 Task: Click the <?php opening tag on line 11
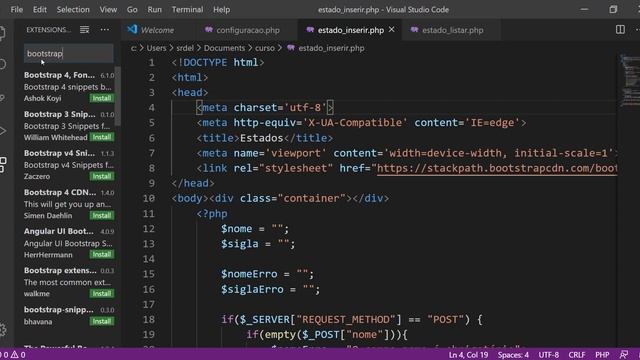click(212, 213)
